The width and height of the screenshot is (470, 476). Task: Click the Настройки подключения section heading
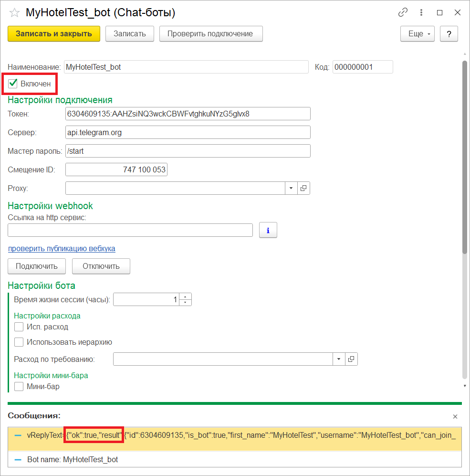pyautogui.click(x=60, y=100)
